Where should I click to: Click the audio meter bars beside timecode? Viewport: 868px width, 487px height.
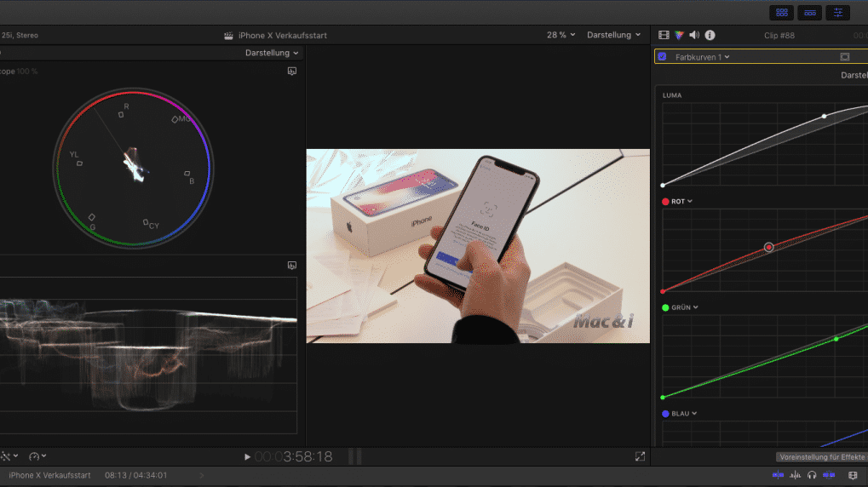coord(355,456)
